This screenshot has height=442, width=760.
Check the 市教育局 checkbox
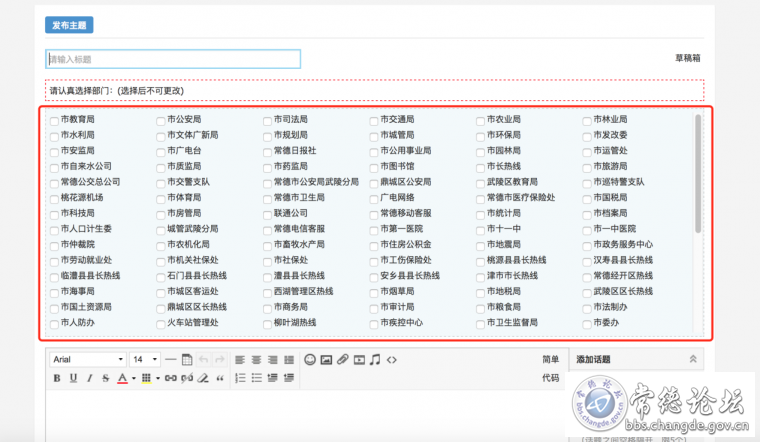(54, 121)
